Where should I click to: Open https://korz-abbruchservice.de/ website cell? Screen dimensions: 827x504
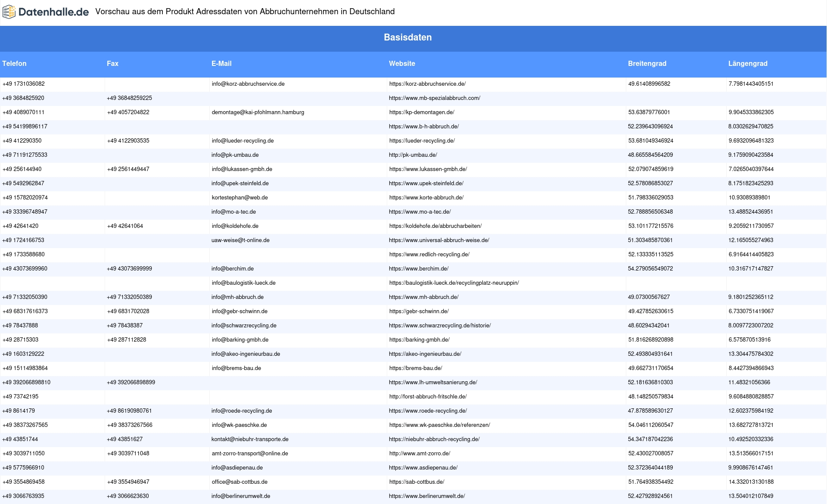click(427, 84)
